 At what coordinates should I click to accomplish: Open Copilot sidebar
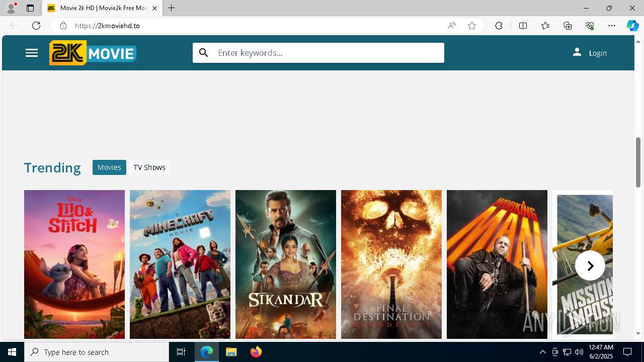632,26
